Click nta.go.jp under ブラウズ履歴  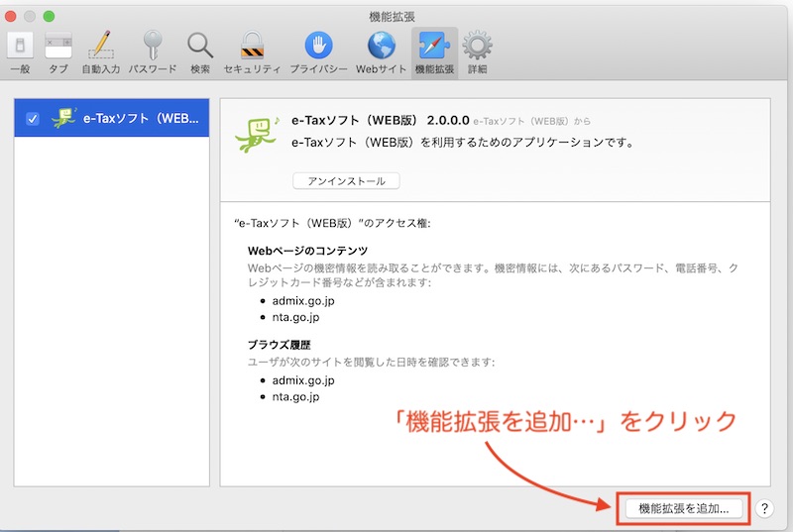[295, 396]
